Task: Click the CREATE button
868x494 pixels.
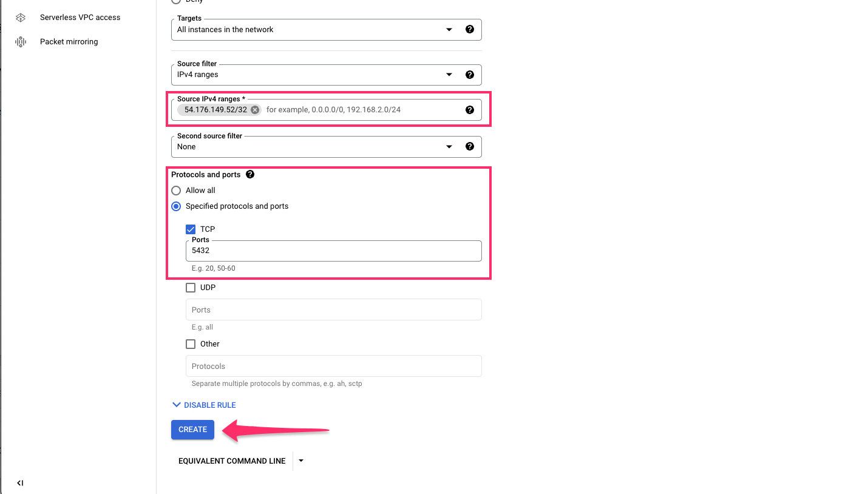Action: [192, 429]
